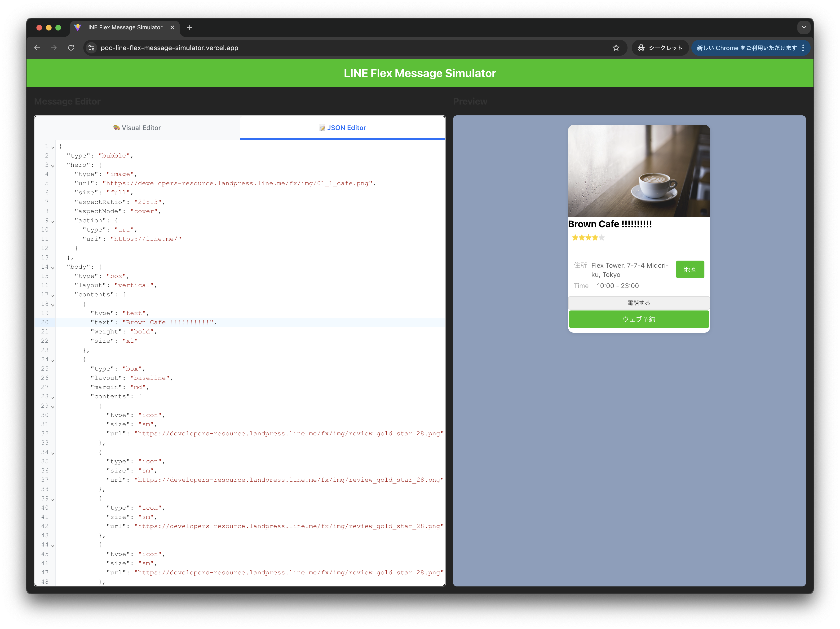Open the window chevron dropdown at top right
Image resolution: width=840 pixels, height=629 pixels.
click(804, 27)
